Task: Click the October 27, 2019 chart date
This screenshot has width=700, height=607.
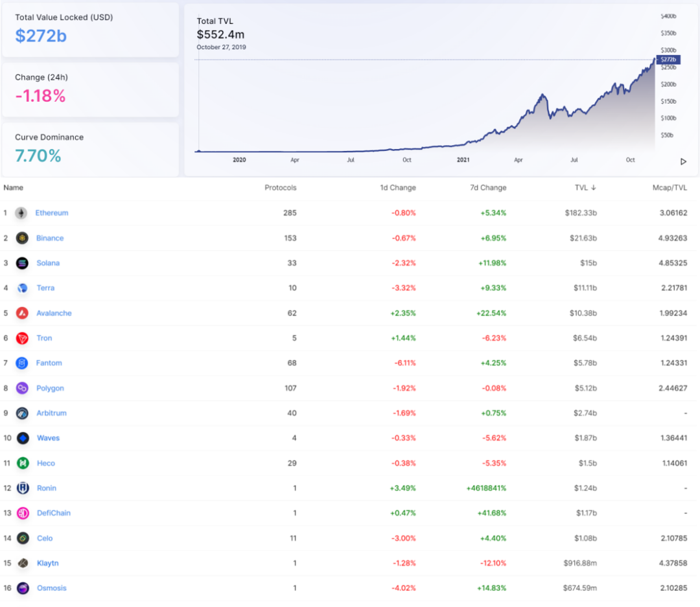Action: point(222,47)
